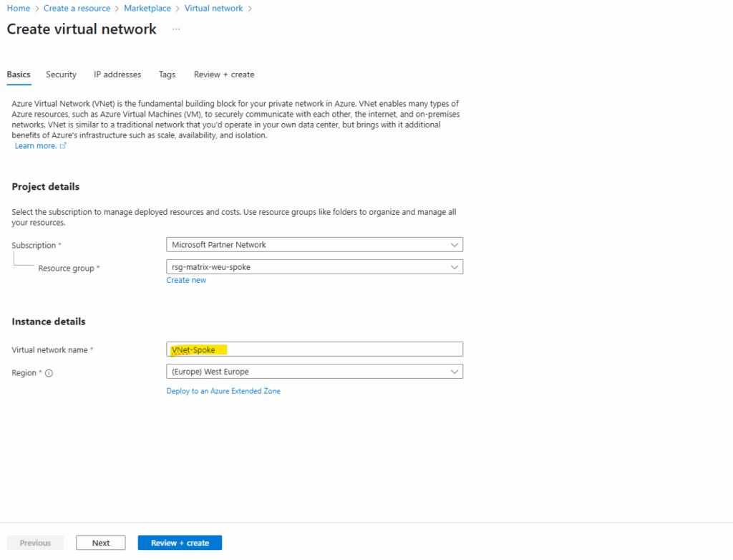This screenshot has height=560, width=733.
Task: Open the ellipsis menu beside the title
Action: (x=176, y=29)
